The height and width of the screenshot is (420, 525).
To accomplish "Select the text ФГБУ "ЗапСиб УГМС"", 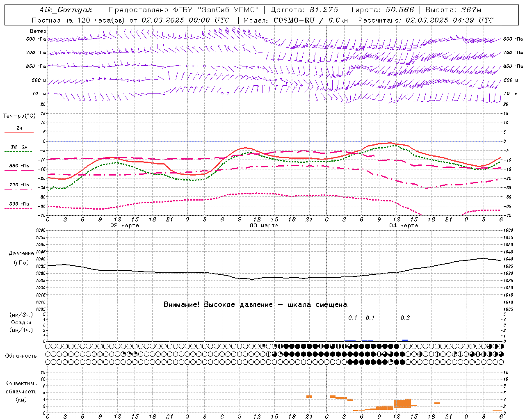I will [x=217, y=10].
